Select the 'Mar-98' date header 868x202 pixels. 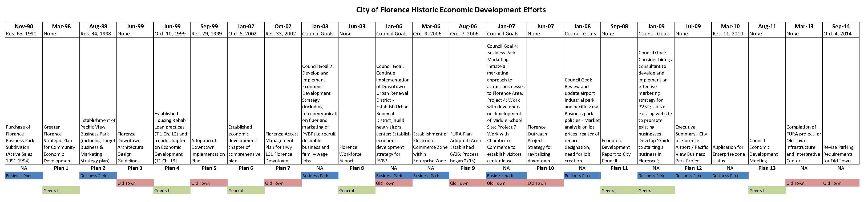(x=61, y=26)
